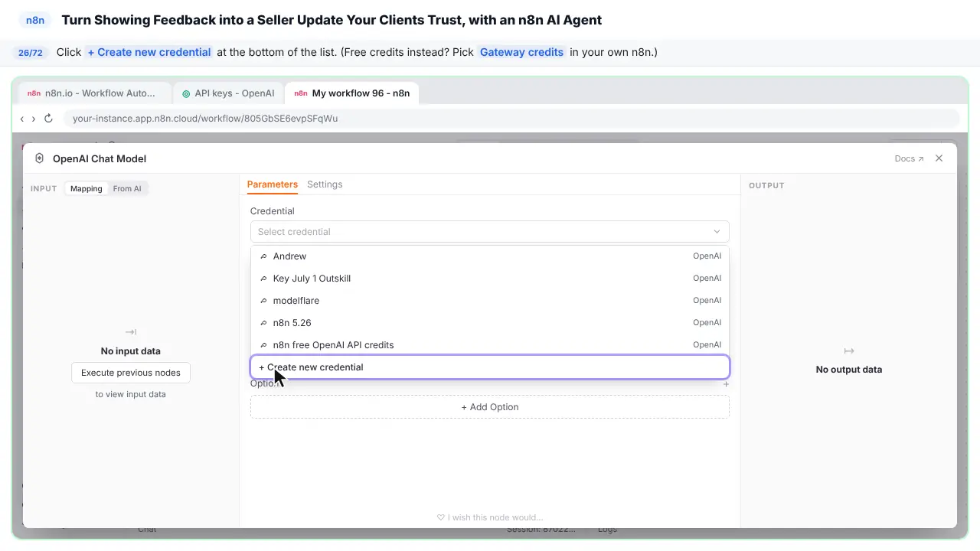Click the n8n logo badge in the tutorial header
This screenshot has width=980, height=551.
(x=35, y=21)
